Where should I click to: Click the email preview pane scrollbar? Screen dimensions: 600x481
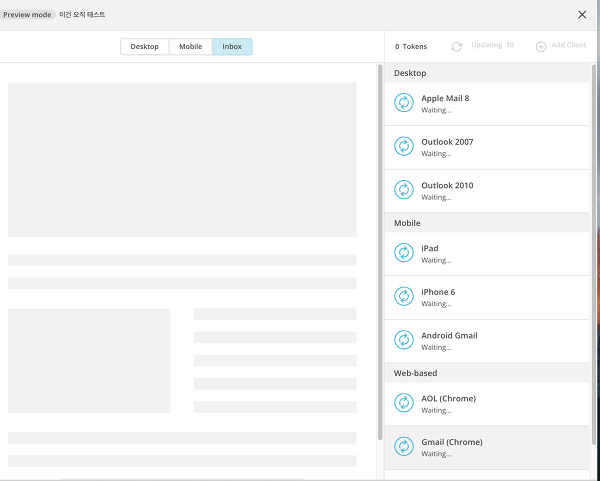pos(380,252)
